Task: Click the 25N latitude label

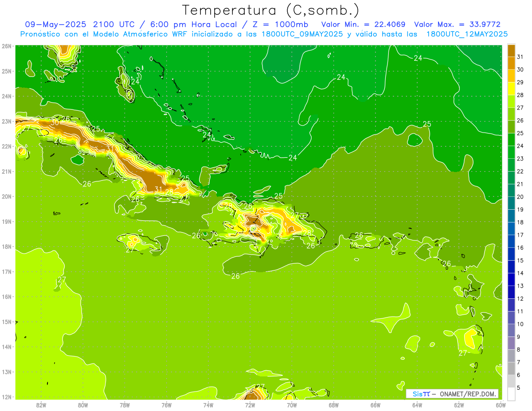Action: pos(7,71)
